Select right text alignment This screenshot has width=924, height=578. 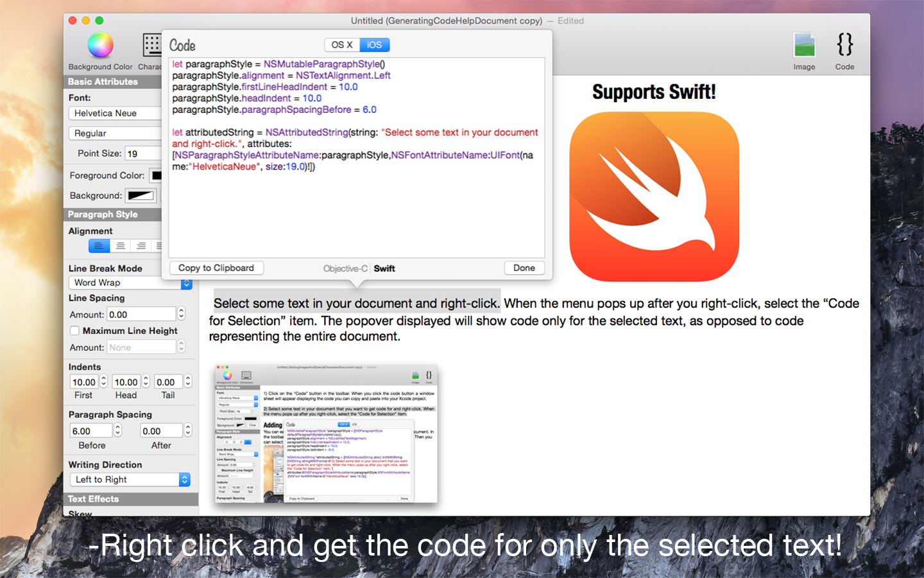pyautogui.click(x=141, y=245)
